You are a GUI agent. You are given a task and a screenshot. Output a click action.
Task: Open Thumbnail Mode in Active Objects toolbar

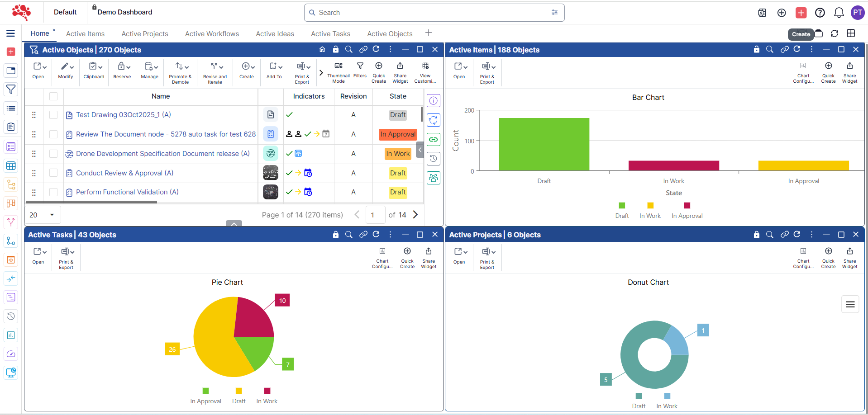point(338,69)
